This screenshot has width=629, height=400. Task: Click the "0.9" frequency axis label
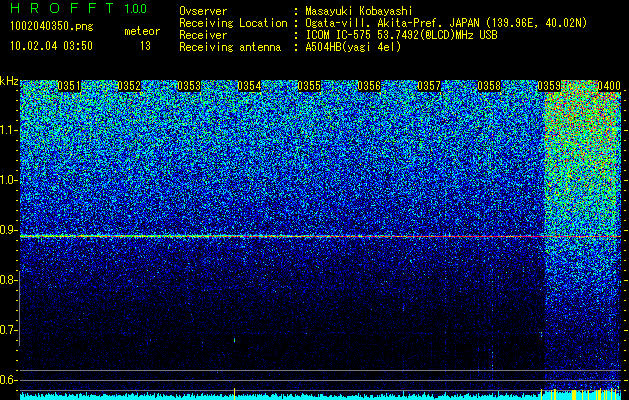(9, 230)
